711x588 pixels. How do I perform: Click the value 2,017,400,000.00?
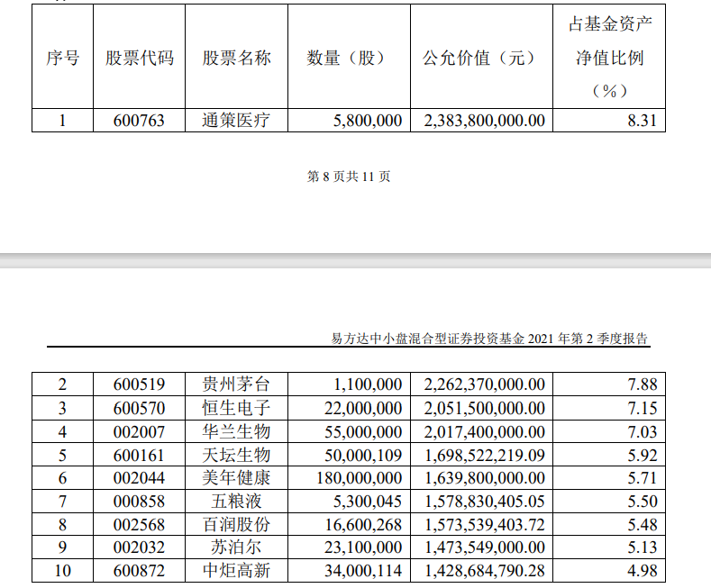484,432
